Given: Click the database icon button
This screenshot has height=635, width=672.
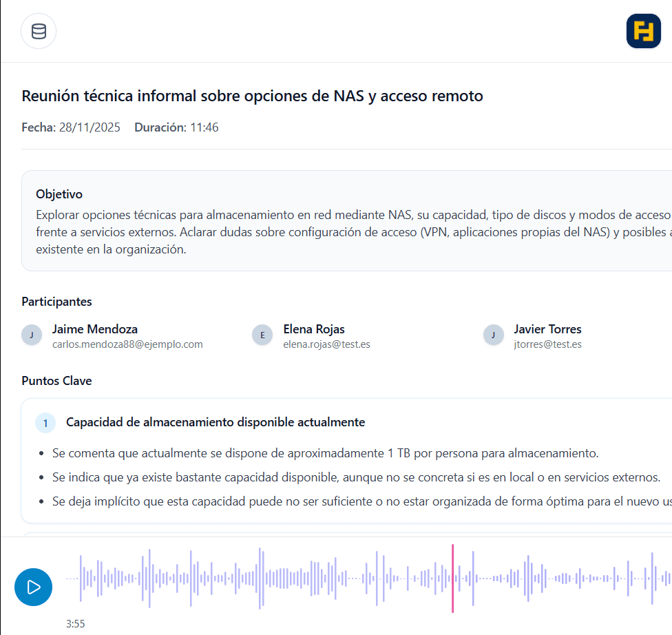Looking at the screenshot, I should click(x=39, y=31).
